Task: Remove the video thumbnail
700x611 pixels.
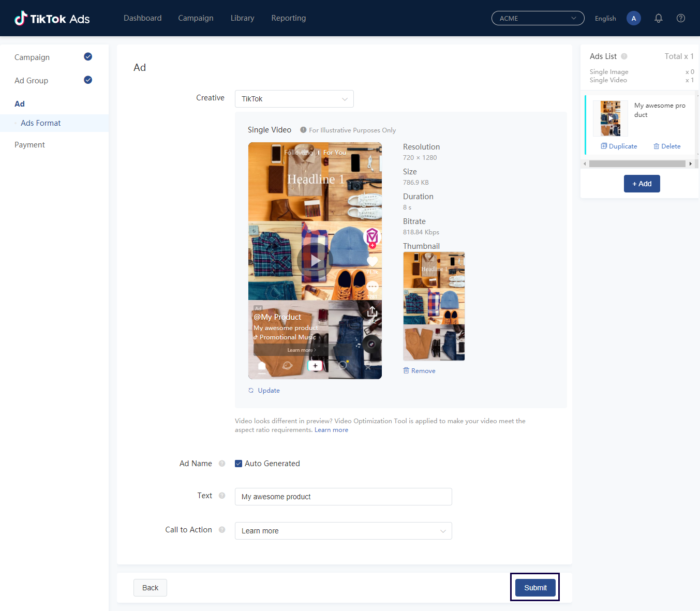Action: coord(419,371)
